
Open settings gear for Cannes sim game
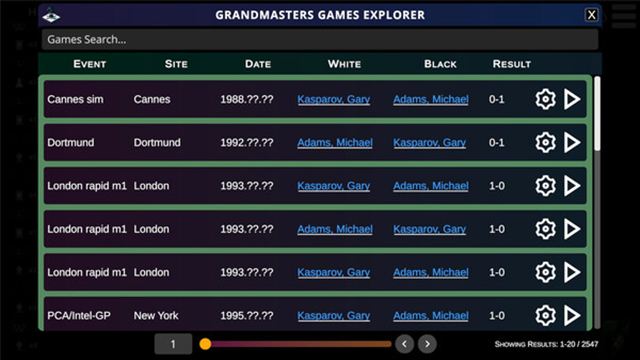[545, 99]
